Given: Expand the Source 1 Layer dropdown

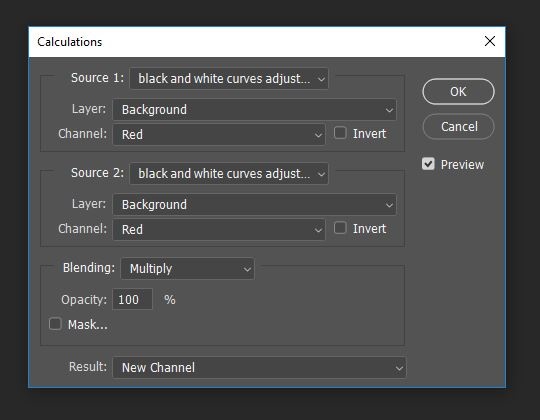Looking at the screenshot, I should 255,110.
